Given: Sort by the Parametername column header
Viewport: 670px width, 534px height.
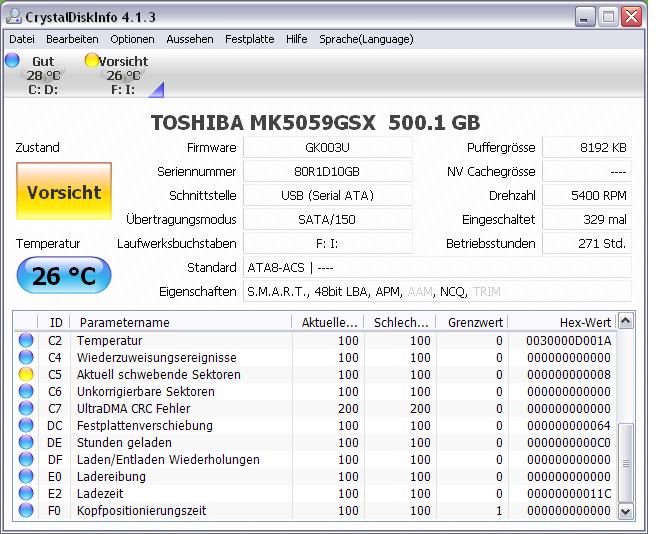Looking at the screenshot, I should tap(181, 323).
